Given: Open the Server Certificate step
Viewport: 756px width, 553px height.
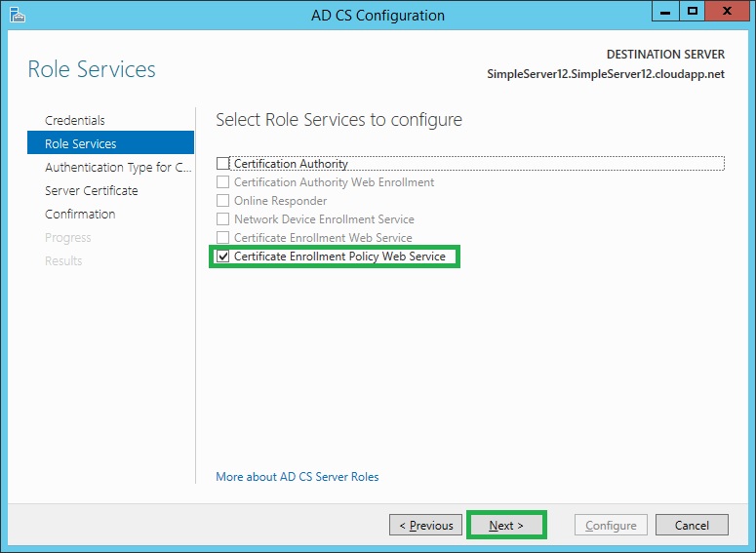Looking at the screenshot, I should [92, 190].
